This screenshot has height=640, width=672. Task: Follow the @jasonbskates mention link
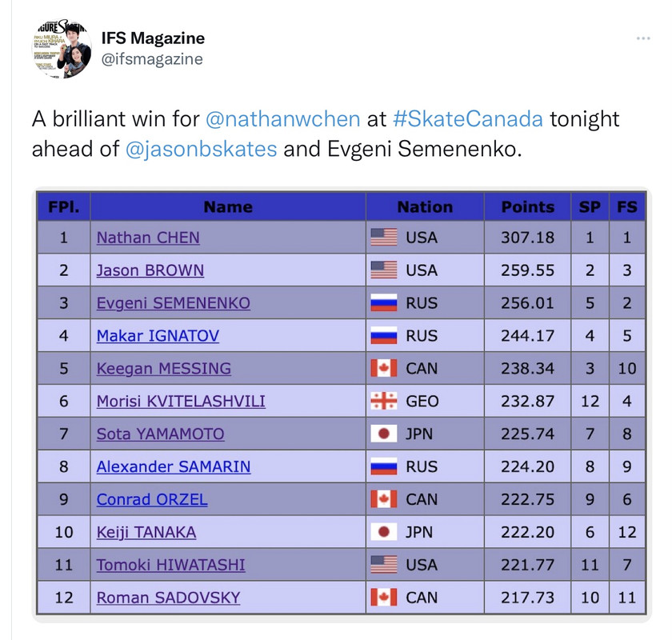tap(202, 150)
